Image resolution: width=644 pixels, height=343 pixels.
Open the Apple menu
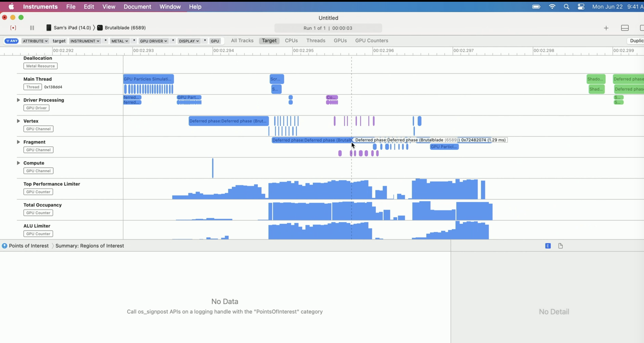[11, 7]
